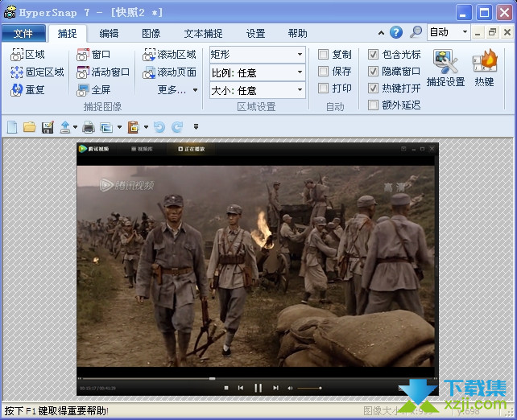The width and height of the screenshot is (517, 420).
Task: Expand the paste icon dropdown arrow
Action: [146, 127]
